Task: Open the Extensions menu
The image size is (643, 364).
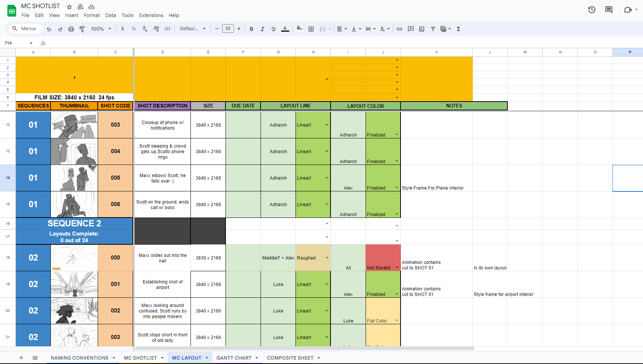Action: click(x=151, y=15)
